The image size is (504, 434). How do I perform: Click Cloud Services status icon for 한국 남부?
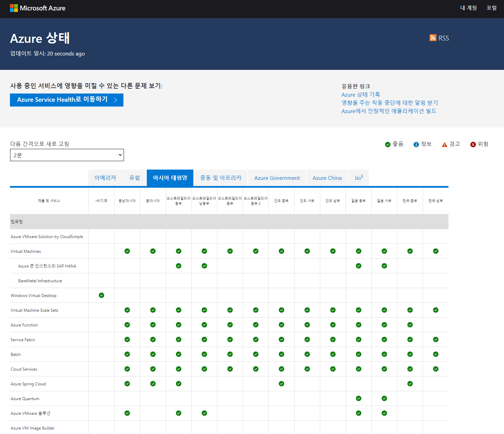tap(436, 369)
